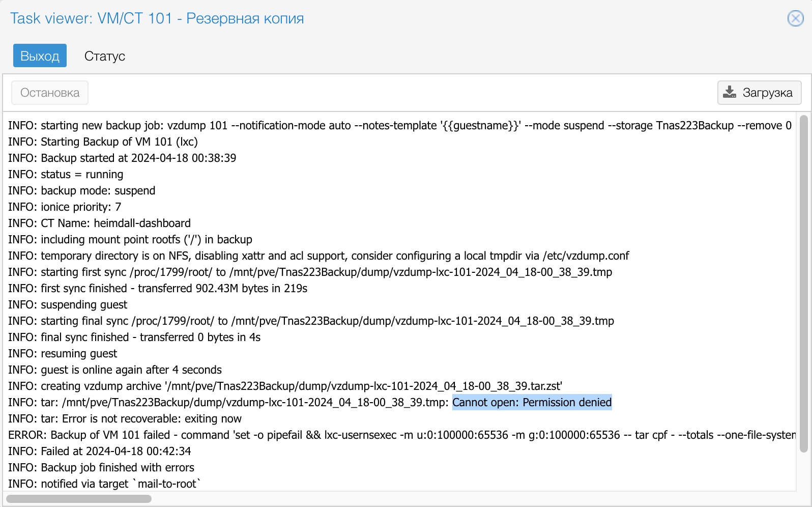Switch to the Выход tab
The width and height of the screenshot is (812, 507).
pos(40,55)
